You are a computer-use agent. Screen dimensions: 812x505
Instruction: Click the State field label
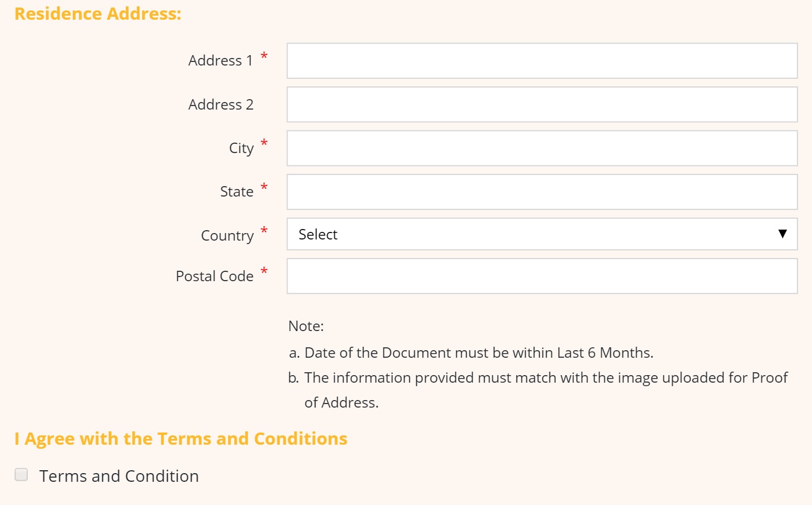coord(236,192)
